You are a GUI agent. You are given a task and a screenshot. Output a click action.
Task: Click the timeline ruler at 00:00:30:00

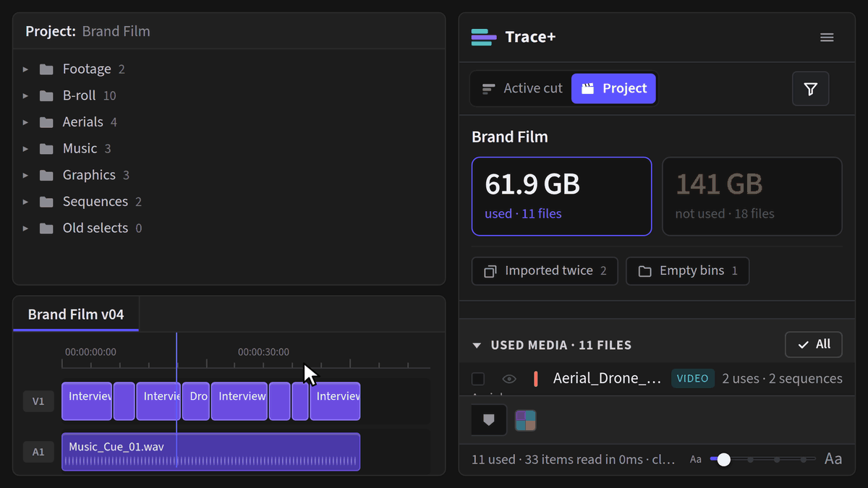263,352
